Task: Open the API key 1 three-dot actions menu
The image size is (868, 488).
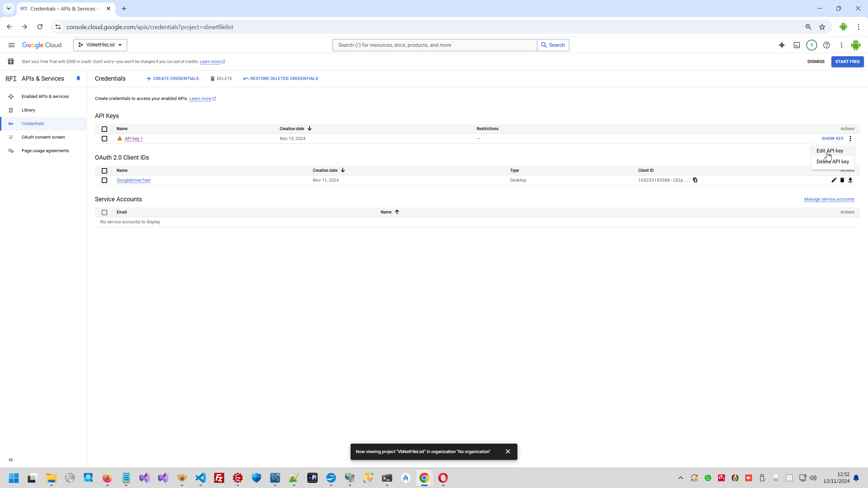Action: (x=850, y=139)
